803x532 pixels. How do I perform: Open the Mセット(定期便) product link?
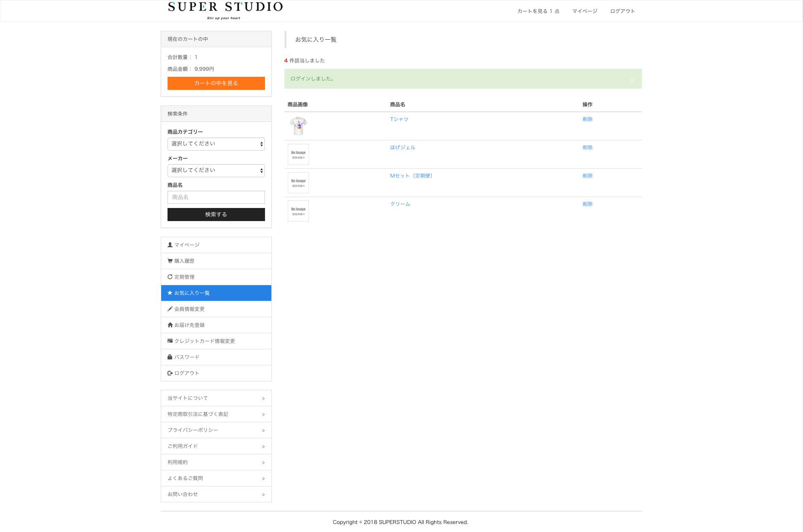tap(411, 176)
